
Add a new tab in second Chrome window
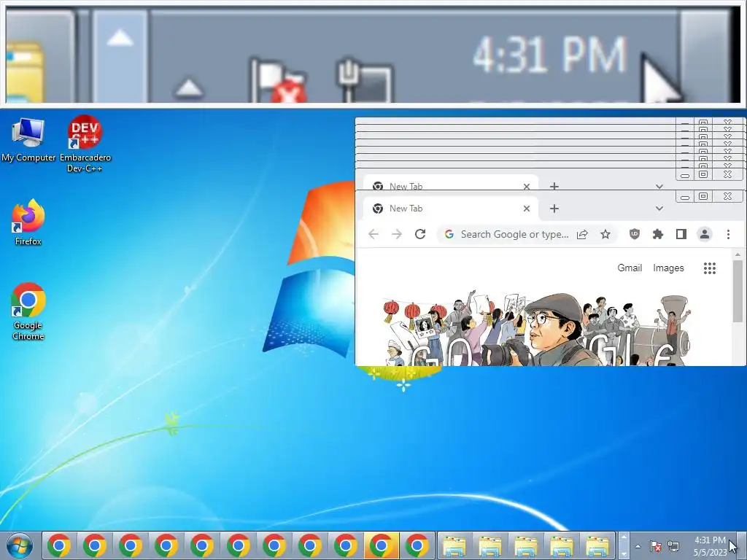point(554,186)
